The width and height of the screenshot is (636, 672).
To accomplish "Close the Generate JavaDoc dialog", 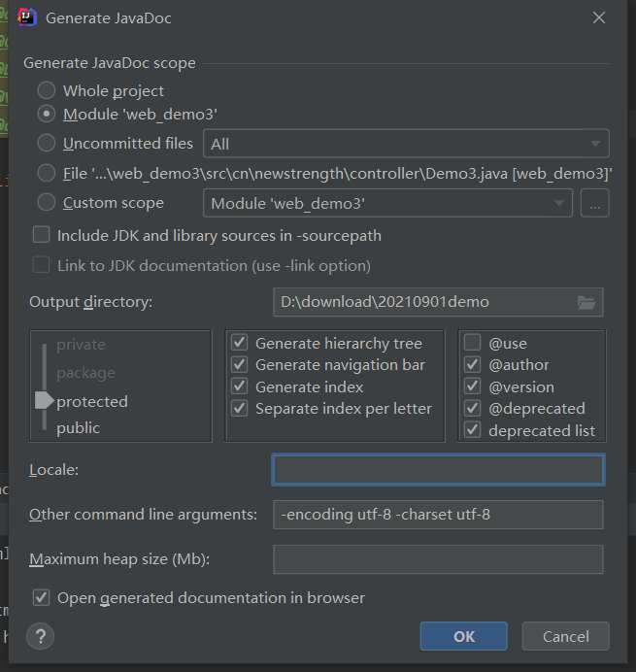I will click(x=599, y=17).
